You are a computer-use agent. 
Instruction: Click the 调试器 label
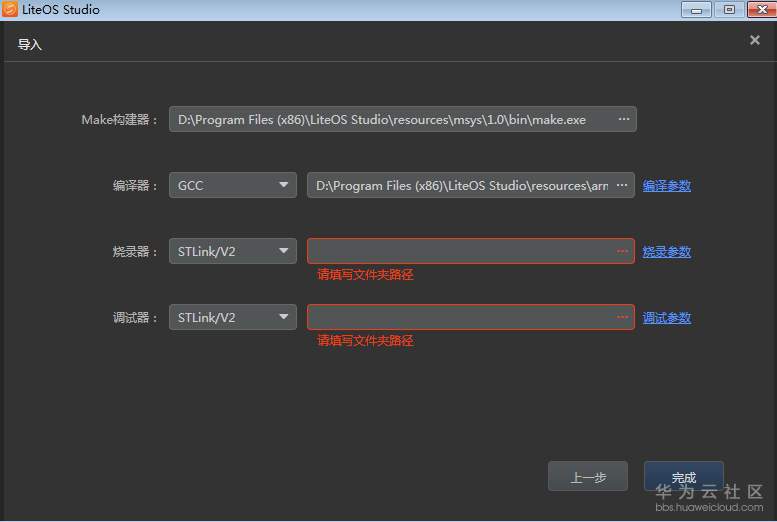tap(135, 318)
